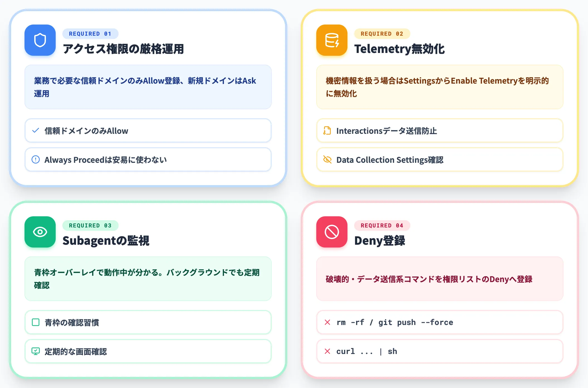The image size is (588, 388).
Task: Click the blue description about 信頼ドメイン Allow登録
Action: tap(148, 87)
